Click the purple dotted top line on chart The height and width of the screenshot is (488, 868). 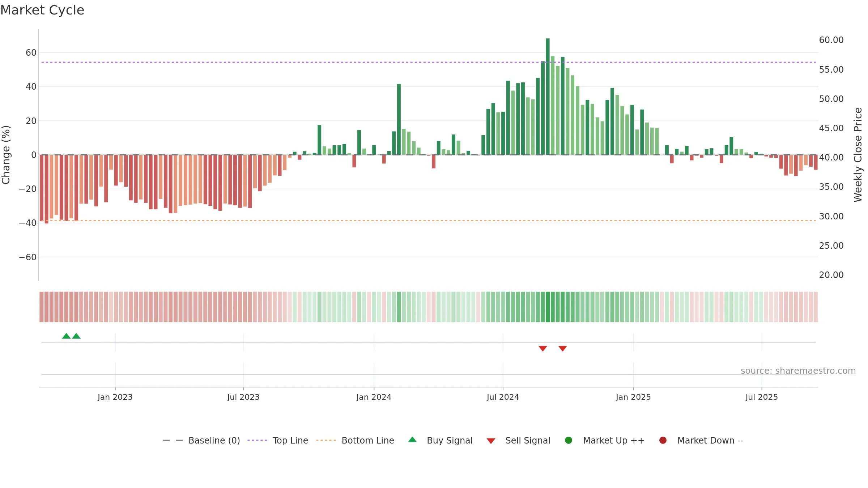(x=429, y=62)
